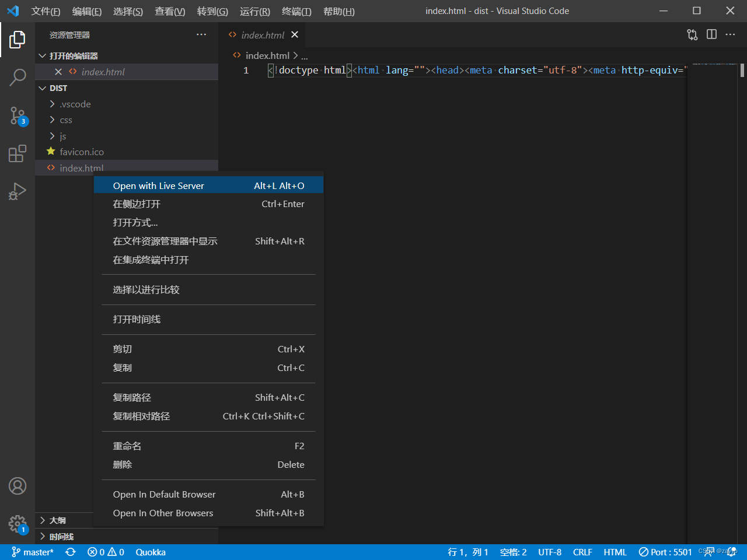Expand the .vscode folder
Screen dimensions: 747x560
click(127, 104)
